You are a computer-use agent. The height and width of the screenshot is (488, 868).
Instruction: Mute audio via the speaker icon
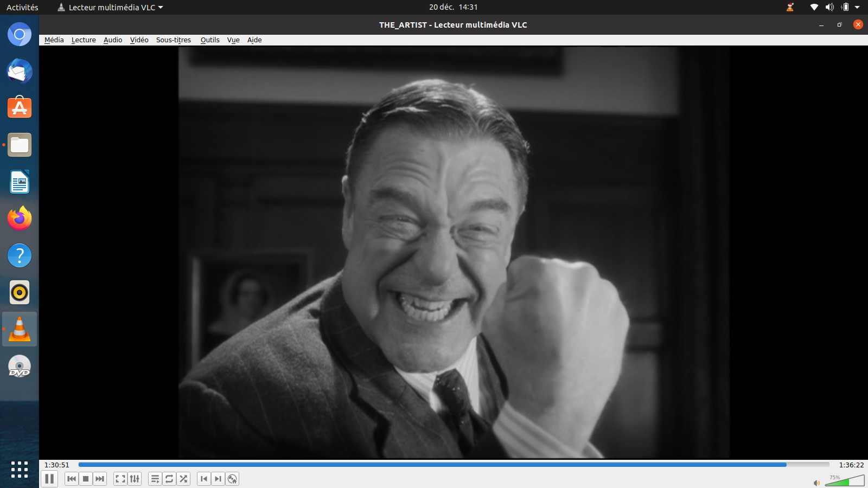pyautogui.click(x=816, y=483)
